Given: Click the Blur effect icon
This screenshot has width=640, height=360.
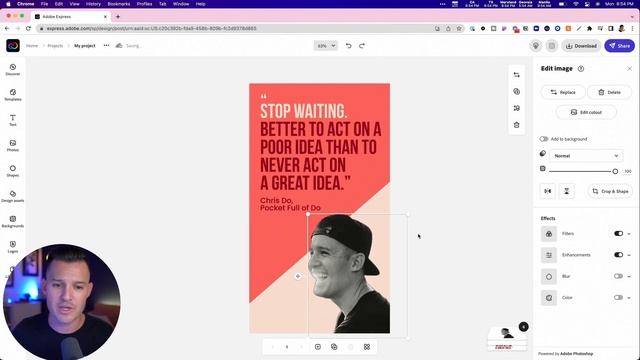Looking at the screenshot, I should tap(549, 276).
